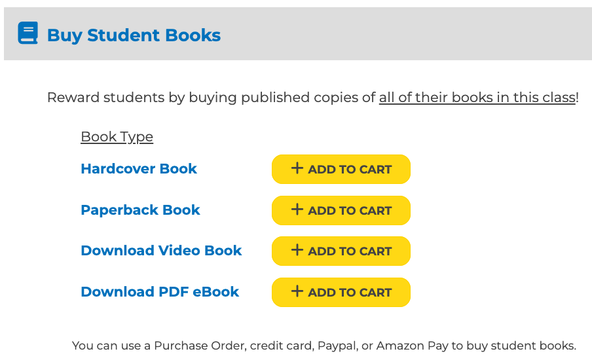592x364 pixels.
Task: Click the plus icon for Download Video Book
Action: pos(297,250)
